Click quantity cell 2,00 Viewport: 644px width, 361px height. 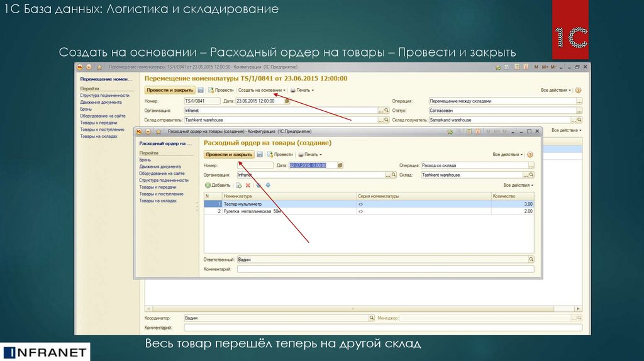513,211
